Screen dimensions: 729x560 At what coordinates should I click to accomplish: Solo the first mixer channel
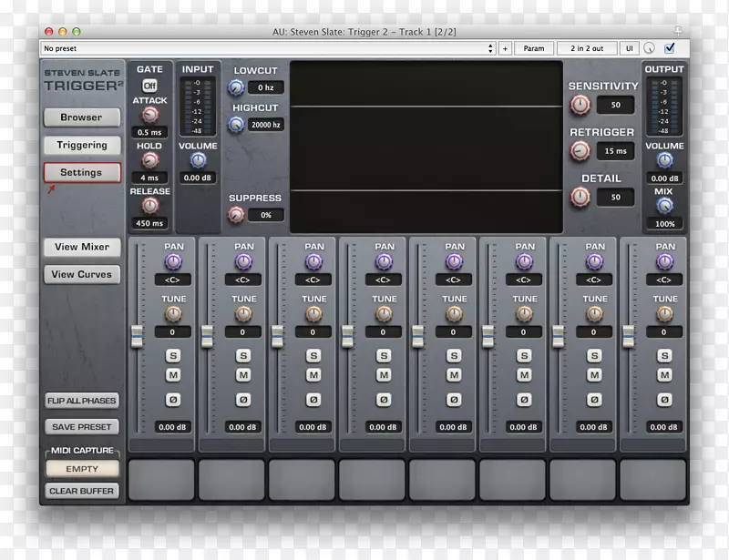click(x=173, y=356)
